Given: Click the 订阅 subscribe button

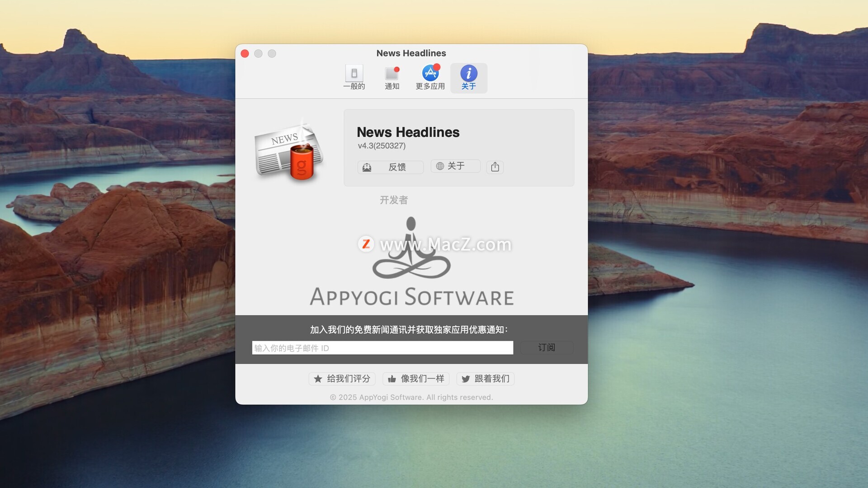Looking at the screenshot, I should point(547,347).
